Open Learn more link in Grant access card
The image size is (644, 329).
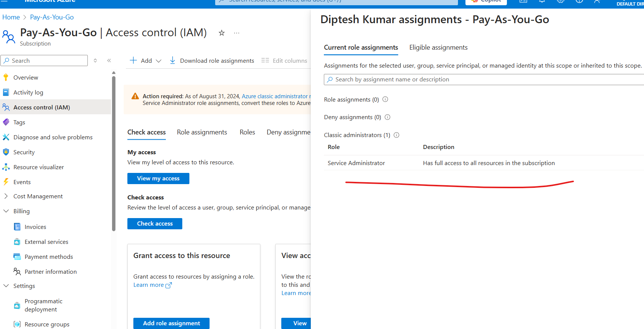[x=152, y=285]
